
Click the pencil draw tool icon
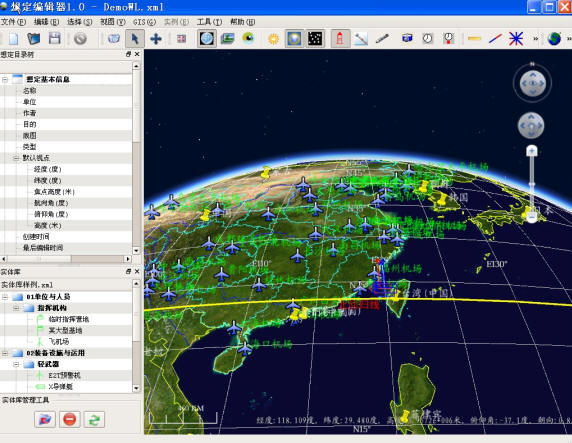(x=382, y=38)
